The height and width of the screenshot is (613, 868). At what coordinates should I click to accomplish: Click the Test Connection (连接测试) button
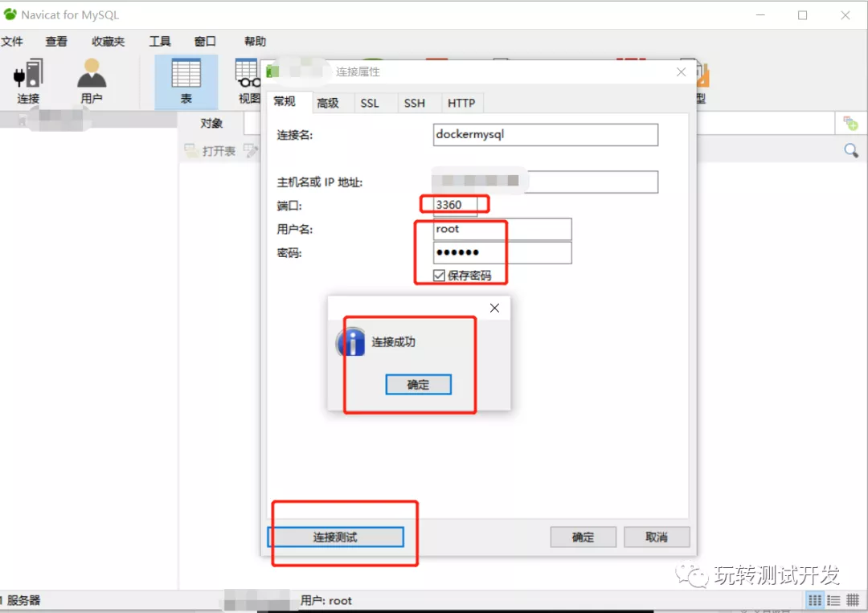click(335, 537)
